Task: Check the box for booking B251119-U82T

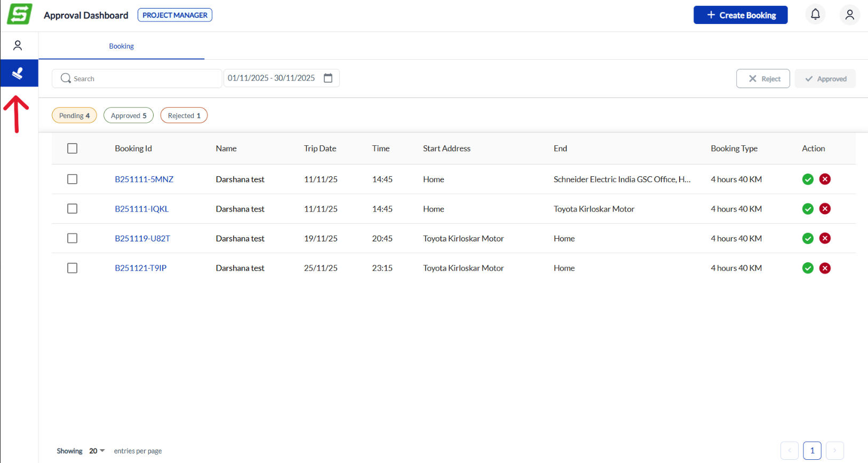Action: [73, 238]
